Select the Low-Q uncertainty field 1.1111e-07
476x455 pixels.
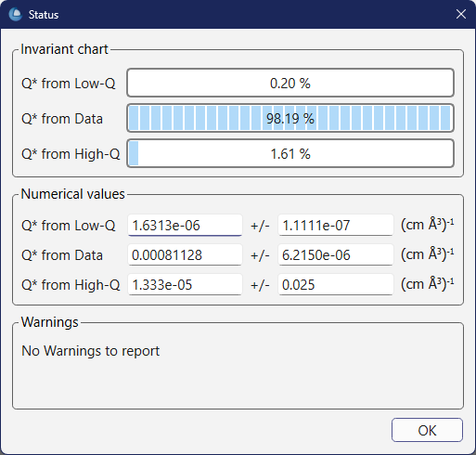tap(336, 226)
